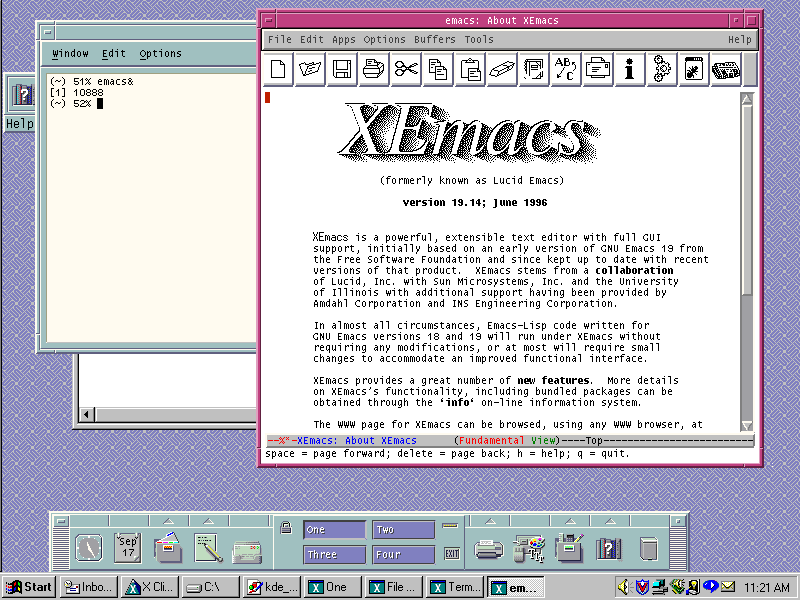Open the Window menu in terminal window

70,53
